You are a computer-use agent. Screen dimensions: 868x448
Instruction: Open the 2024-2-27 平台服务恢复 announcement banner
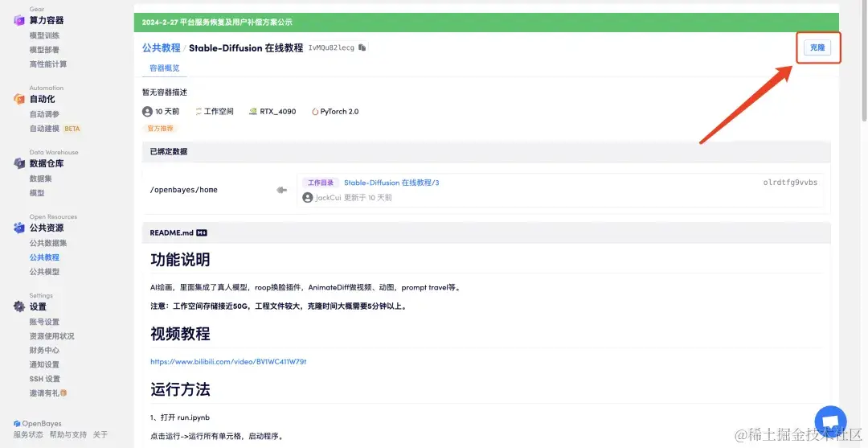(x=486, y=23)
